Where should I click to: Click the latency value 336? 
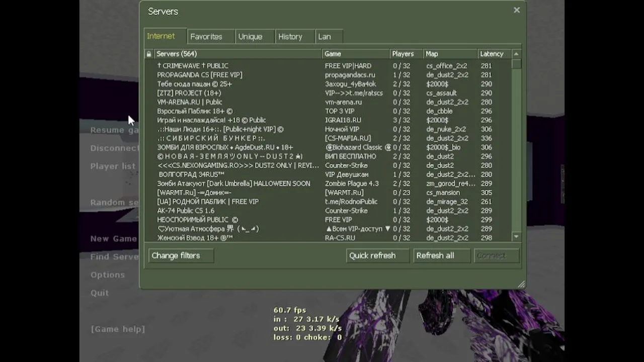click(x=486, y=138)
